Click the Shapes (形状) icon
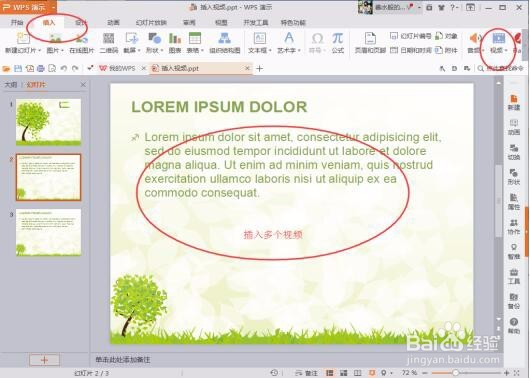Viewport: 530px width, 378px height. point(154,38)
